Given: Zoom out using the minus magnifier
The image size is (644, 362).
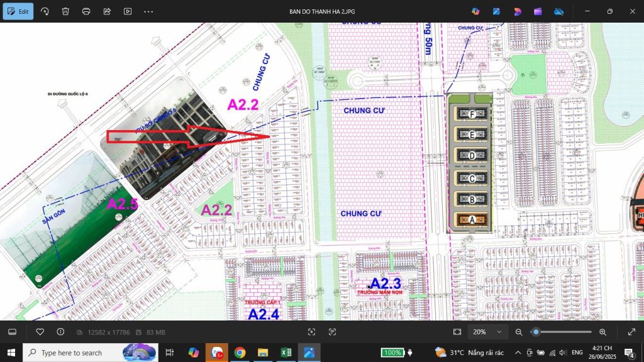Looking at the screenshot, I should point(519,332).
